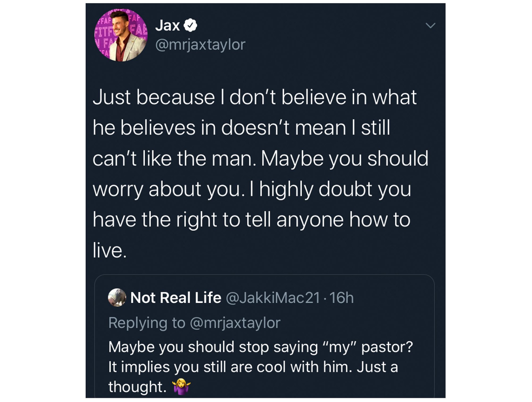Click the Not Real Life avatar

click(x=117, y=298)
